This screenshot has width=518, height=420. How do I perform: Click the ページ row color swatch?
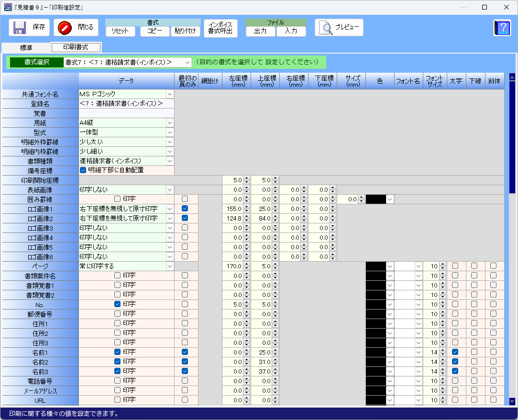click(376, 266)
